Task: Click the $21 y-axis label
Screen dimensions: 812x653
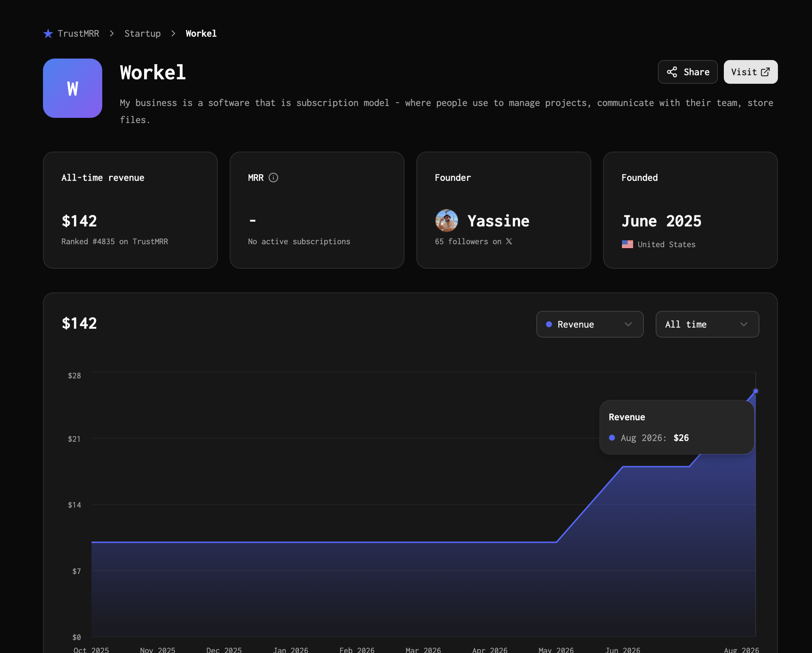Action: pos(74,439)
